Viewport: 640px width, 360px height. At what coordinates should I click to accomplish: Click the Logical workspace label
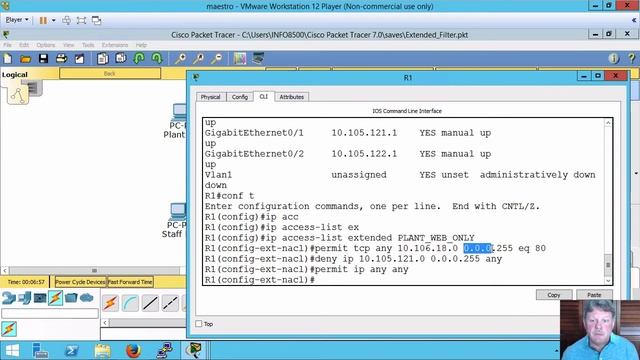[15, 75]
